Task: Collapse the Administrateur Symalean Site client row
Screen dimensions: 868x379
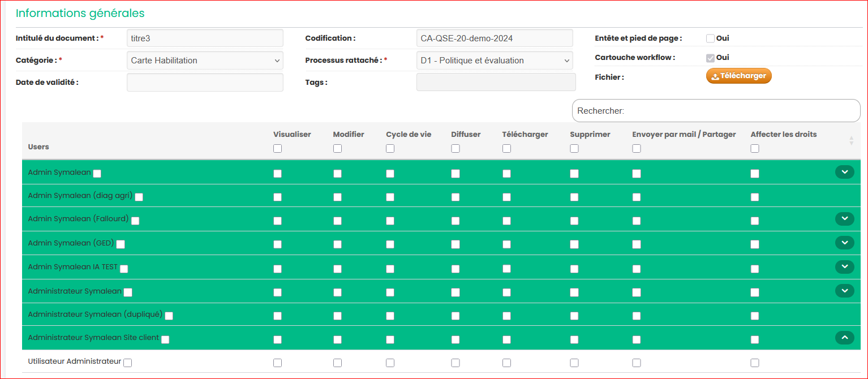Action: (844, 338)
